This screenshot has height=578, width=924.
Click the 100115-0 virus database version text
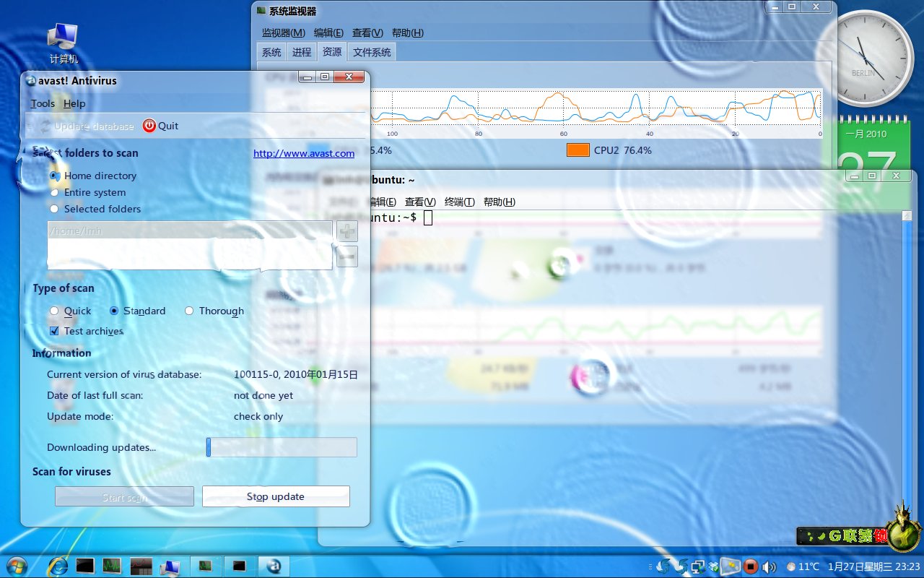(296, 374)
